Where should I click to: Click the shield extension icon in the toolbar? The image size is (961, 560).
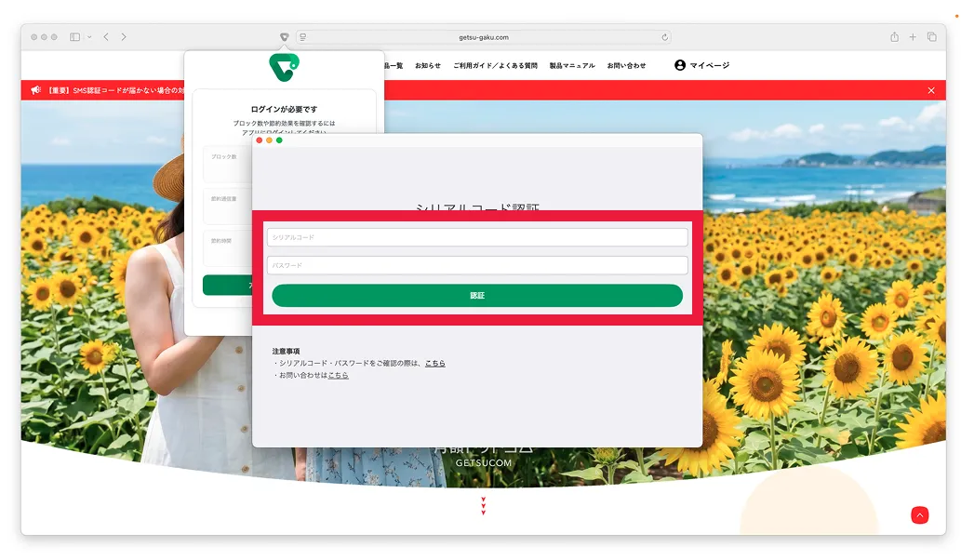pyautogui.click(x=285, y=37)
